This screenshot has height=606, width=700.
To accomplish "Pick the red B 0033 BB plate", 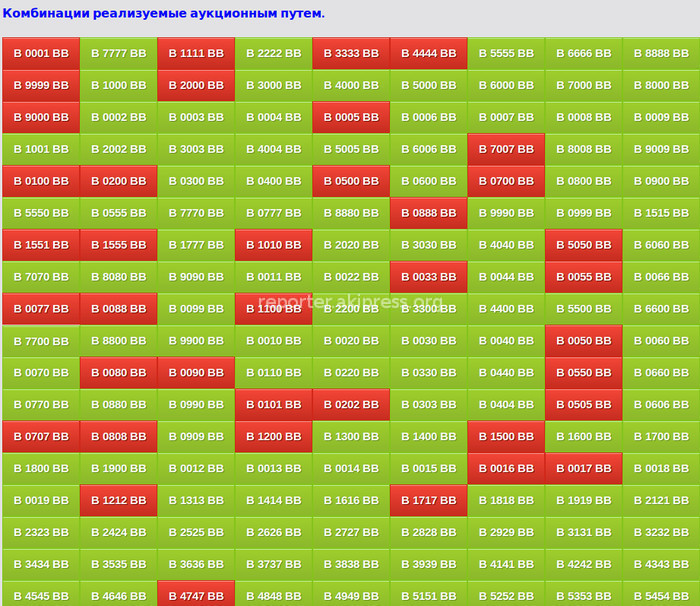I will [428, 277].
